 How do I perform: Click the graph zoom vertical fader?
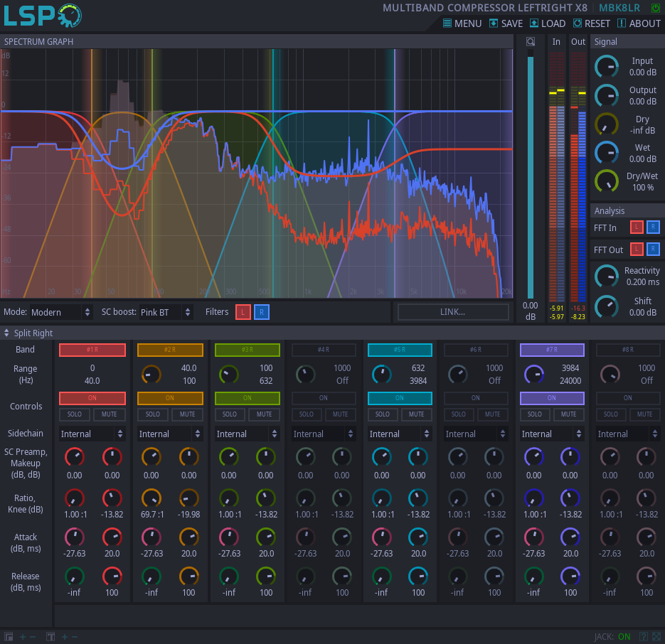pyautogui.click(x=530, y=174)
